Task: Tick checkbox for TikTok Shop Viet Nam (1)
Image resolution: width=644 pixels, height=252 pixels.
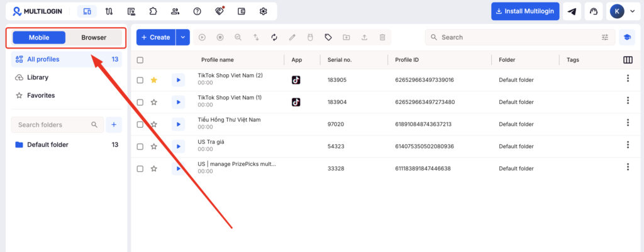Action: pyautogui.click(x=140, y=102)
